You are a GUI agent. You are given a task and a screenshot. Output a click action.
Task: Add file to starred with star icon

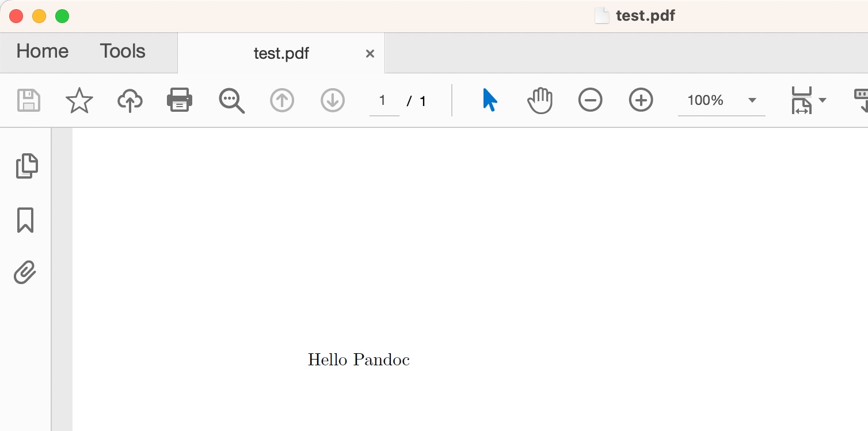(79, 101)
